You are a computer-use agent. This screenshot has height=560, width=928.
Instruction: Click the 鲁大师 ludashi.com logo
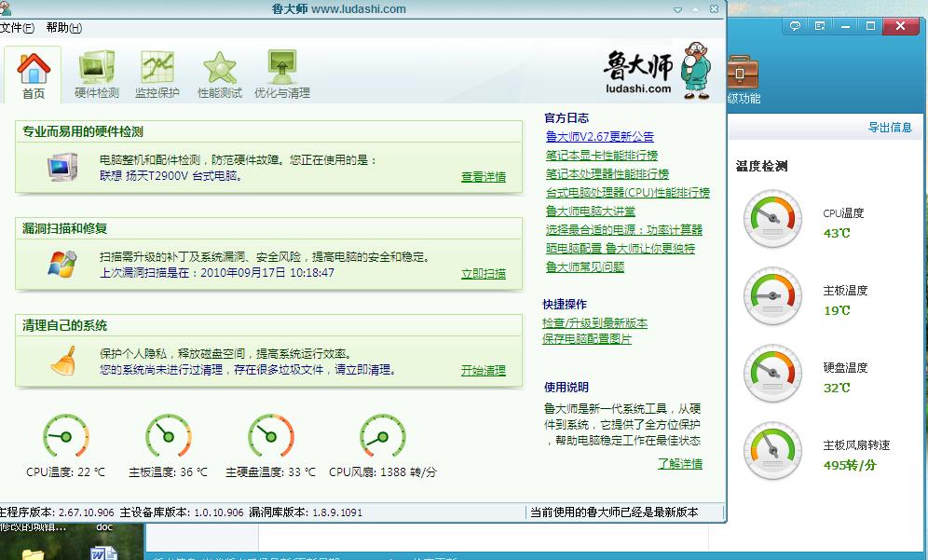tap(638, 73)
